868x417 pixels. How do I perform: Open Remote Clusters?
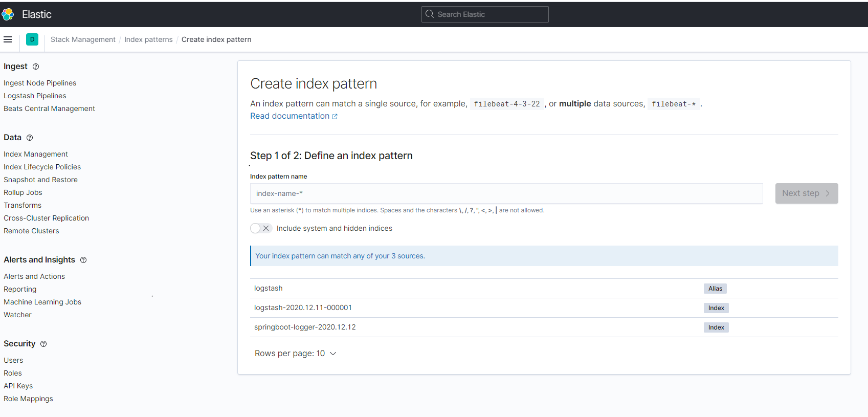tap(31, 231)
